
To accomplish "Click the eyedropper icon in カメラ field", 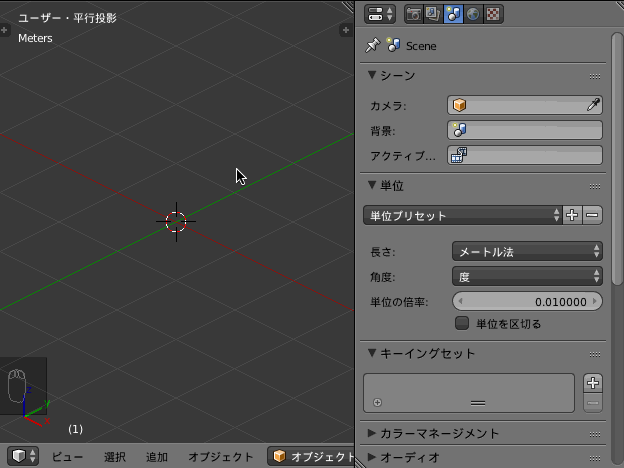I will [x=593, y=105].
